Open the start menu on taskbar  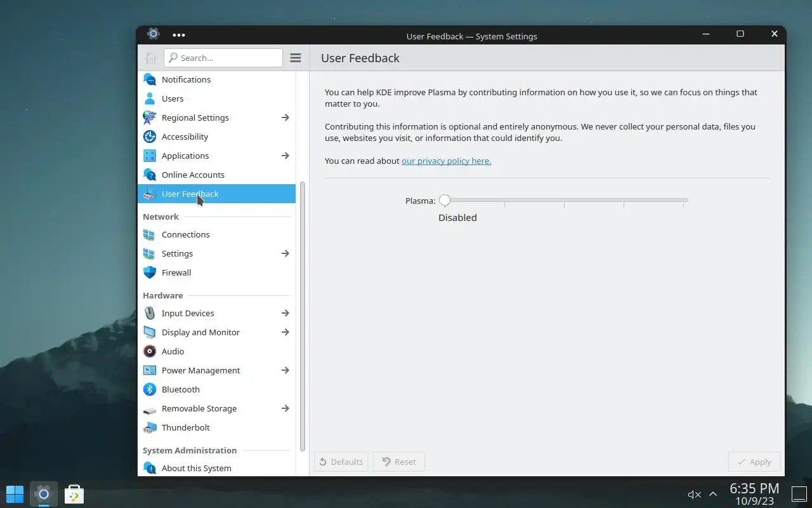(x=15, y=493)
